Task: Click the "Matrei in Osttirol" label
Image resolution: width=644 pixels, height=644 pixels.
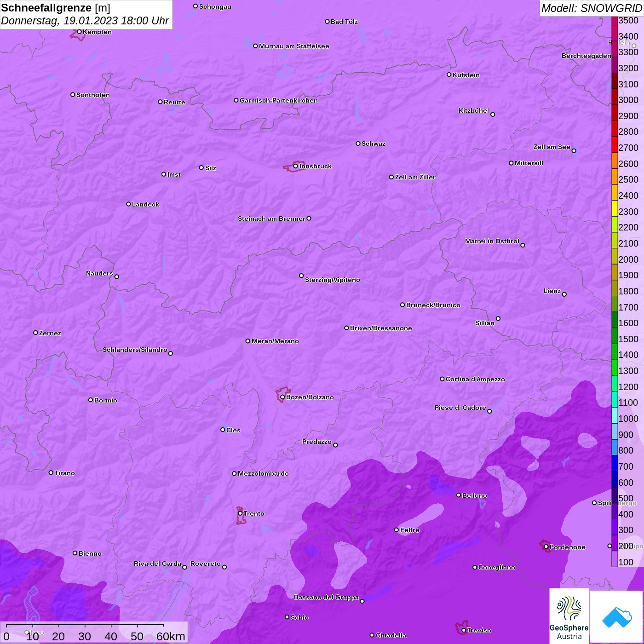Action: click(x=492, y=241)
